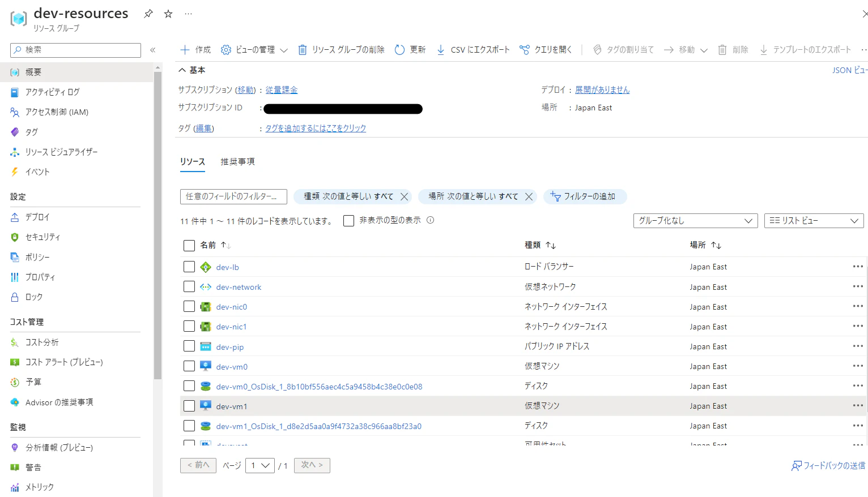Open the グループ化なし grouping dropdown

click(695, 221)
